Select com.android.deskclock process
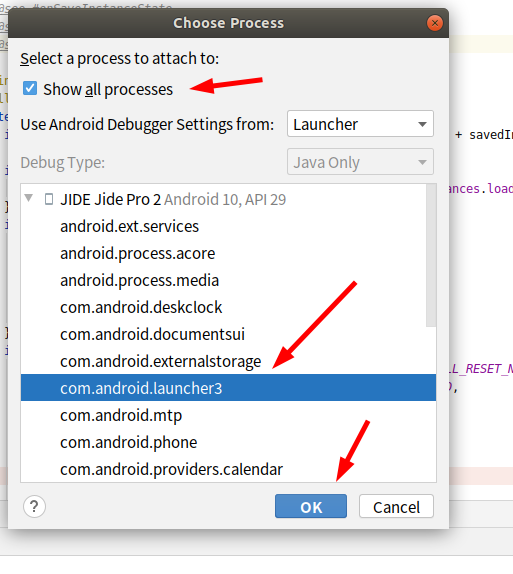Viewport: 513px width, 574px height. (x=224, y=308)
